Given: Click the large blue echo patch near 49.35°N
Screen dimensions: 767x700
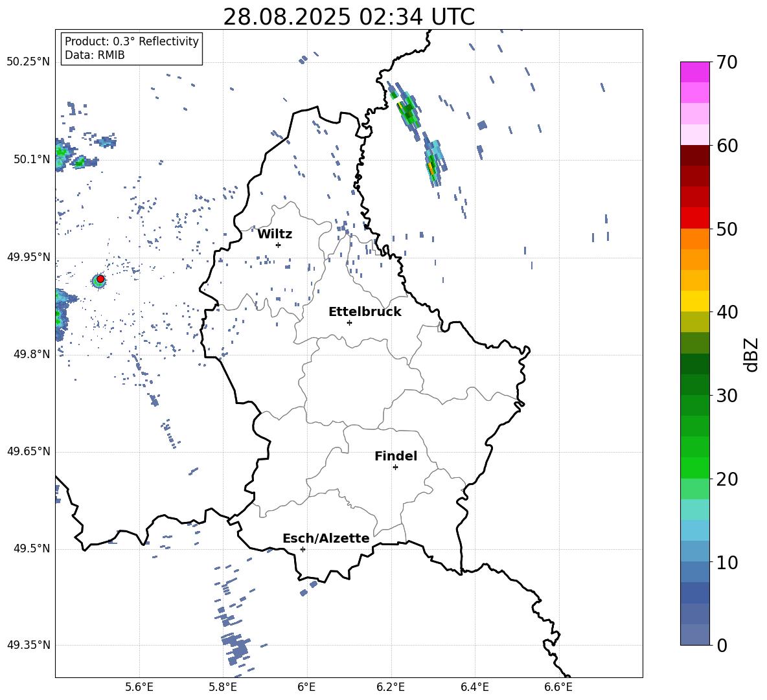Looking at the screenshot, I should 237,648.
